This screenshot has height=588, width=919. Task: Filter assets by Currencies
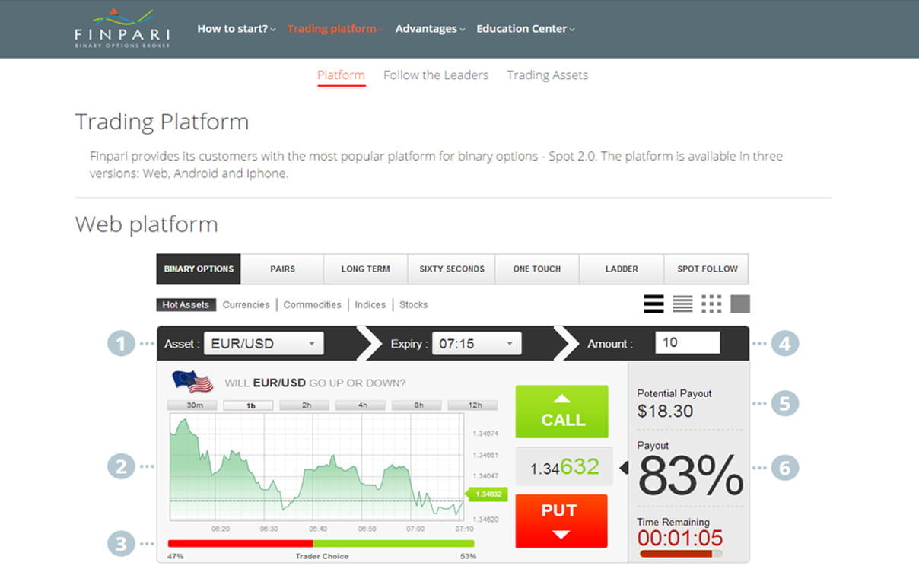tap(246, 305)
